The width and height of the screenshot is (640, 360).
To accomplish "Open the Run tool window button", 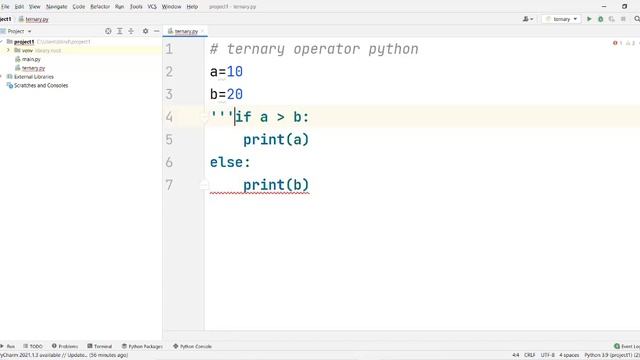I will point(8,346).
